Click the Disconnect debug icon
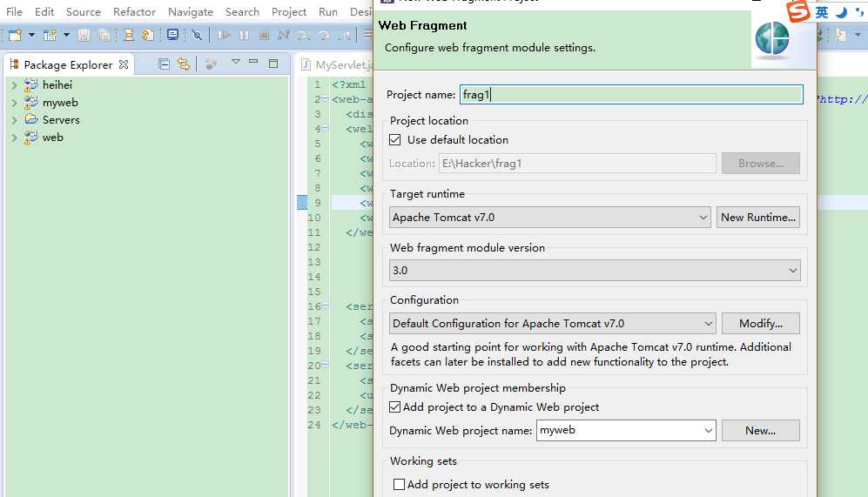The width and height of the screenshot is (868, 497). pos(284,35)
